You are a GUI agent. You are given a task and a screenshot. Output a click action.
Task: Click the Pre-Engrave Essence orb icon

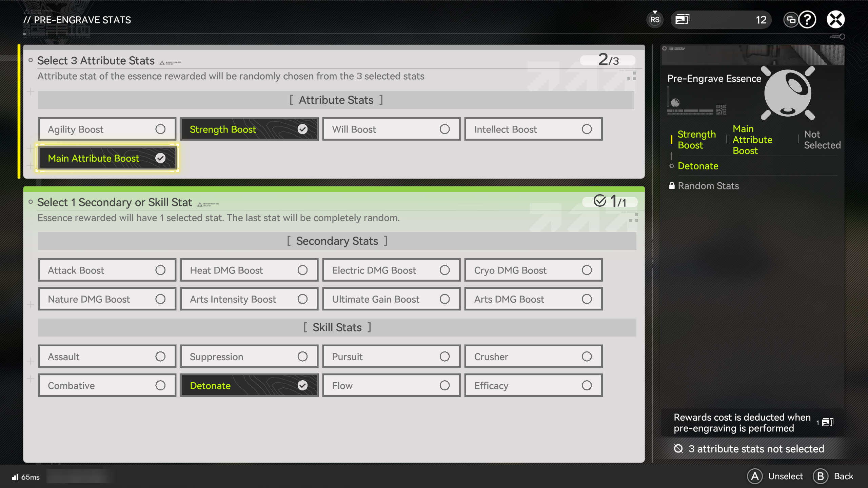click(788, 93)
